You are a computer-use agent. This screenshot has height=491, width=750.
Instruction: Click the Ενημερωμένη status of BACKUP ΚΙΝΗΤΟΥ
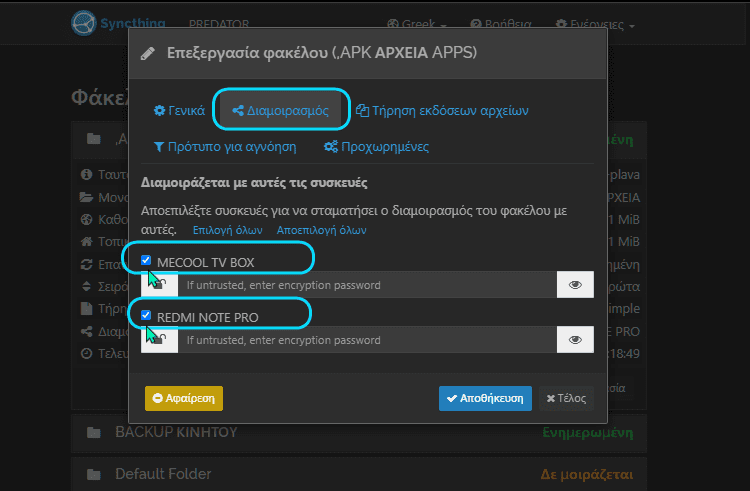[x=588, y=433]
